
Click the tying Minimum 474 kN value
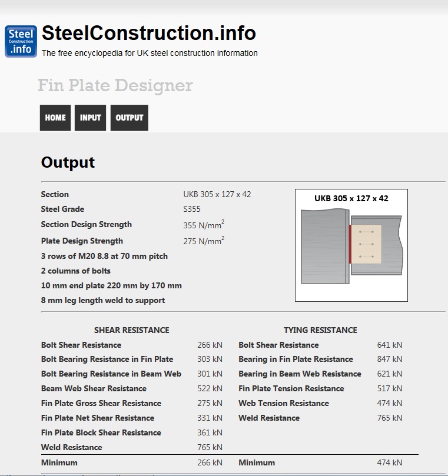(x=390, y=463)
